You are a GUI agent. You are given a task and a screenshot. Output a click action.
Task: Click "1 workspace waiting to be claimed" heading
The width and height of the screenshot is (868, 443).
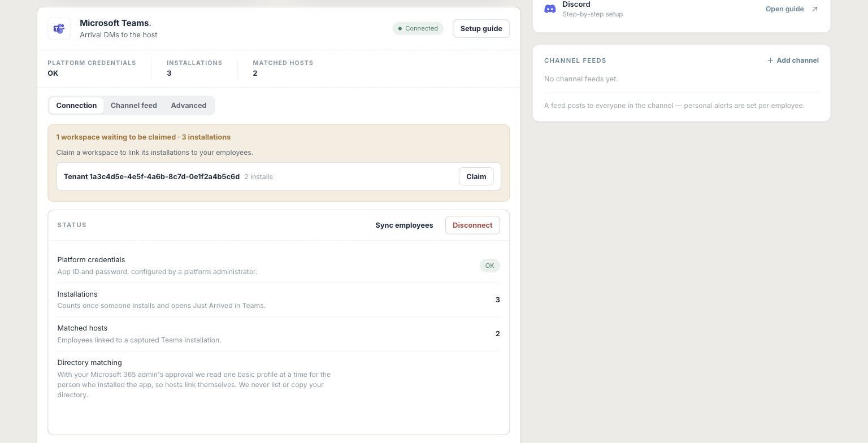[x=143, y=137]
